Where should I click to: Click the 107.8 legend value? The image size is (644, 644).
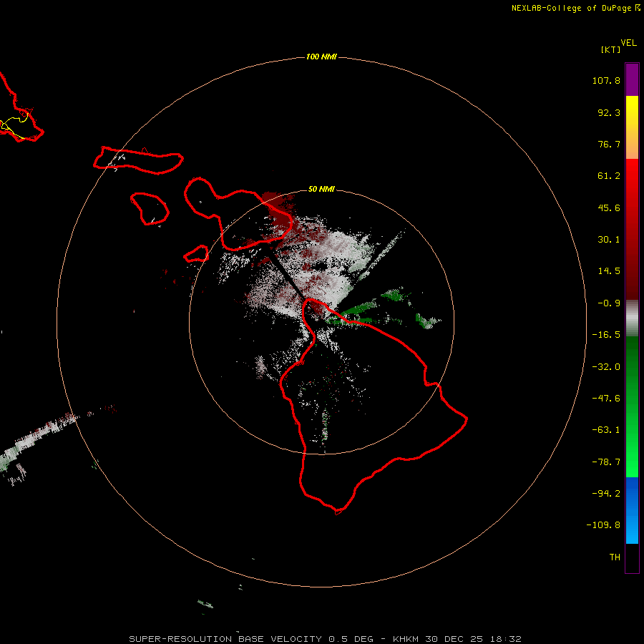(606, 80)
